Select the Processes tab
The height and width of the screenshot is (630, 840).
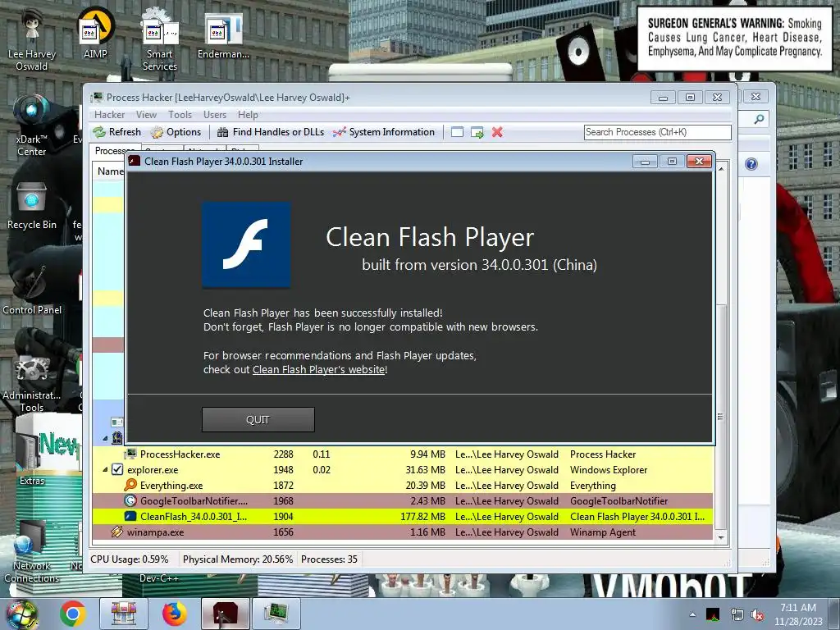[114, 151]
